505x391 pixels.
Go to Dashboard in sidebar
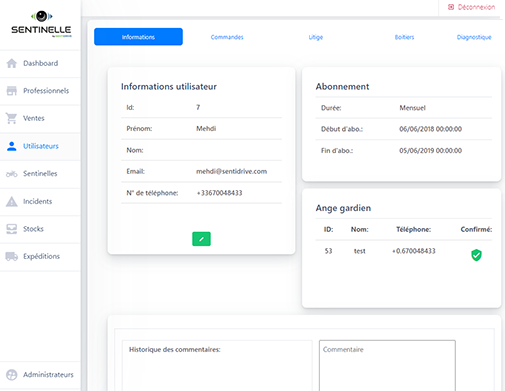coord(40,63)
